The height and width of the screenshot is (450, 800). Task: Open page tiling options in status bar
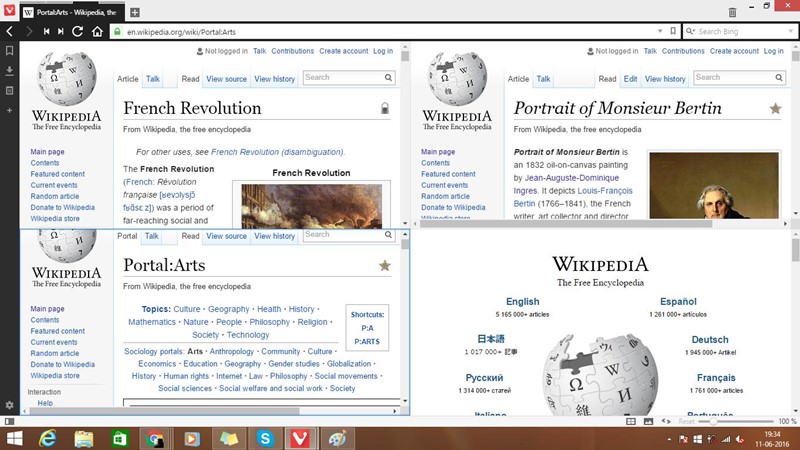point(631,421)
